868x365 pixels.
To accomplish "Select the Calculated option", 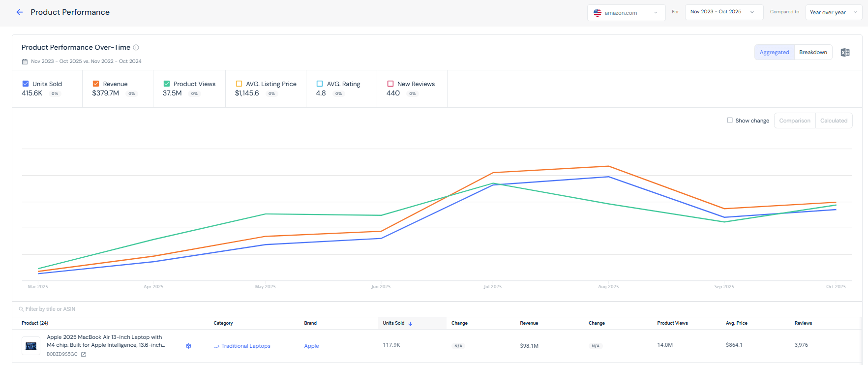I will click(x=834, y=121).
